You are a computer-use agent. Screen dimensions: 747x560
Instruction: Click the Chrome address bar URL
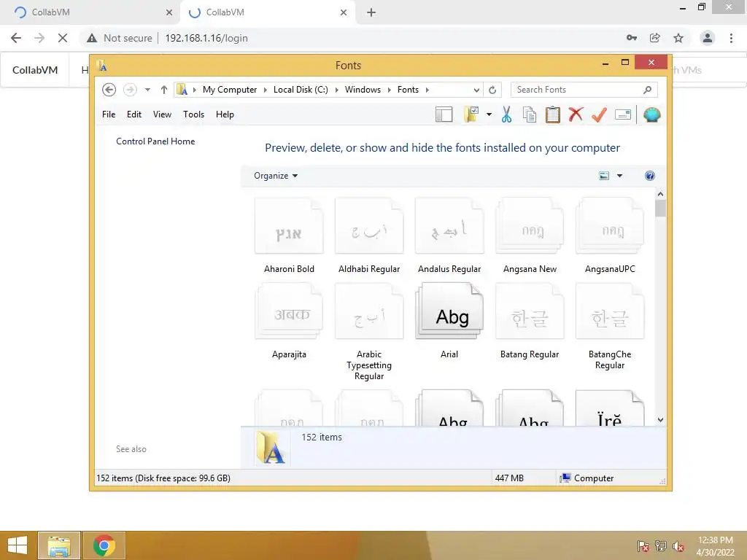point(206,38)
